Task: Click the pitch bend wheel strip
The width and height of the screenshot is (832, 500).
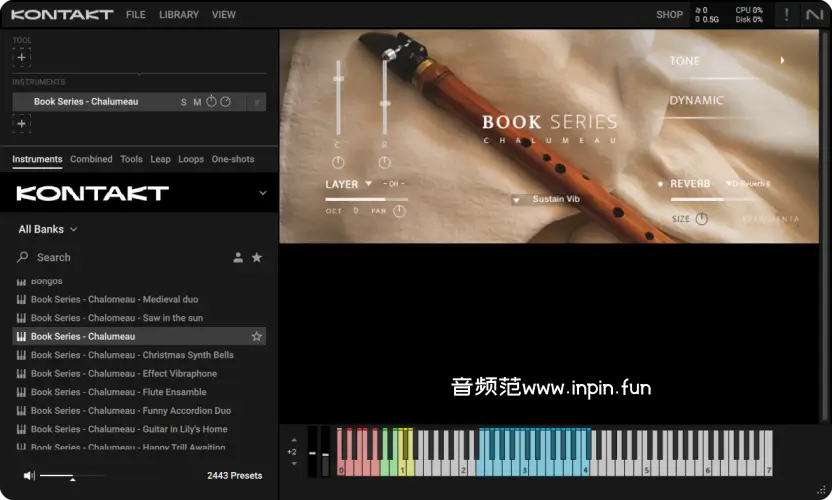Action: 313,451
